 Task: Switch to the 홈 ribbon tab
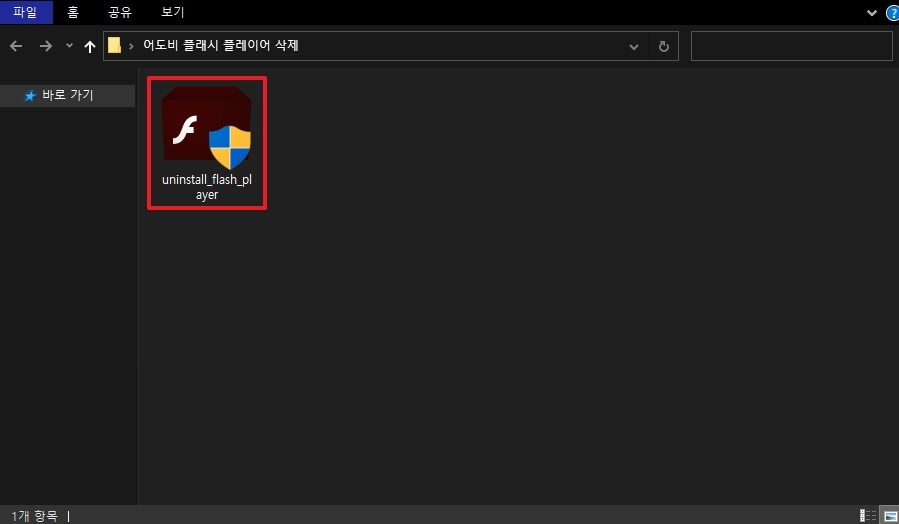point(73,12)
